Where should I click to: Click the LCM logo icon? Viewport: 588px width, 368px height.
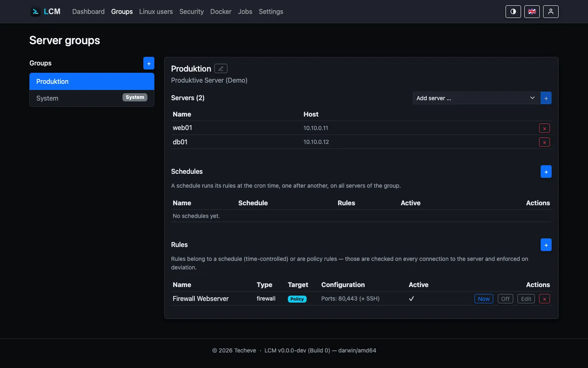36,12
